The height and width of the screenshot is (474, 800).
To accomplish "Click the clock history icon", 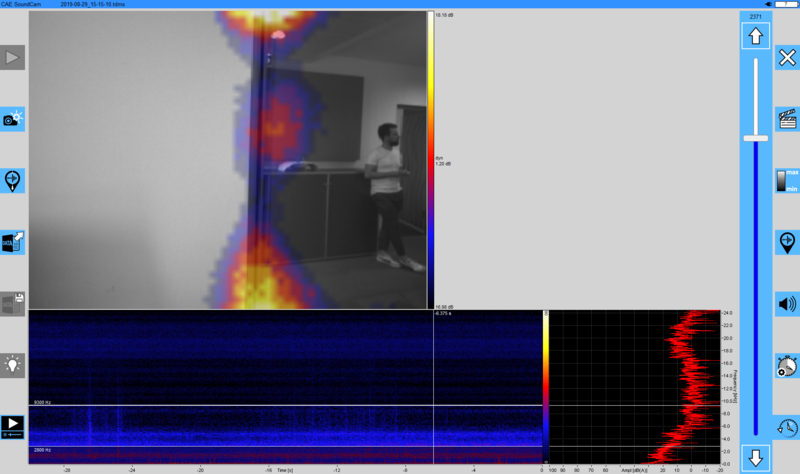I will [787, 427].
